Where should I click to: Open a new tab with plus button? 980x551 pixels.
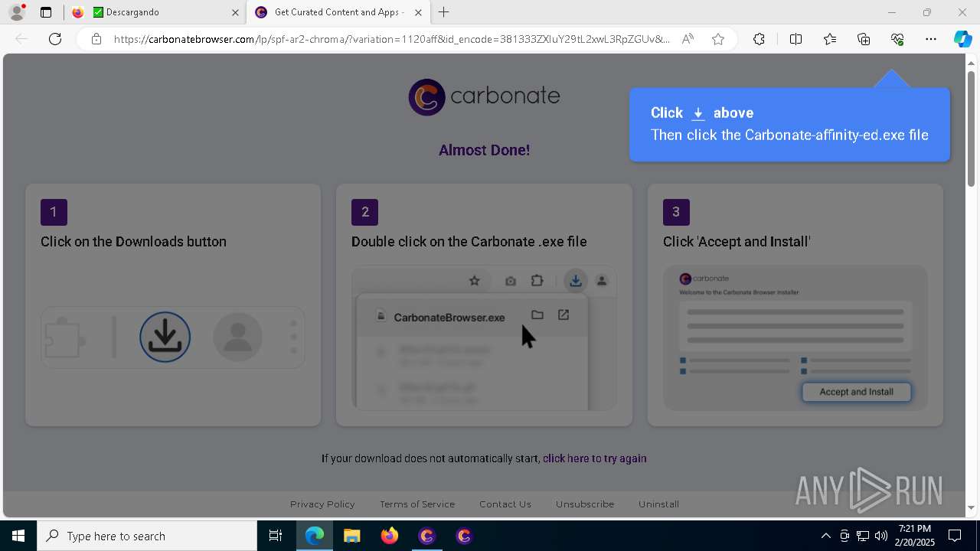coord(444,12)
